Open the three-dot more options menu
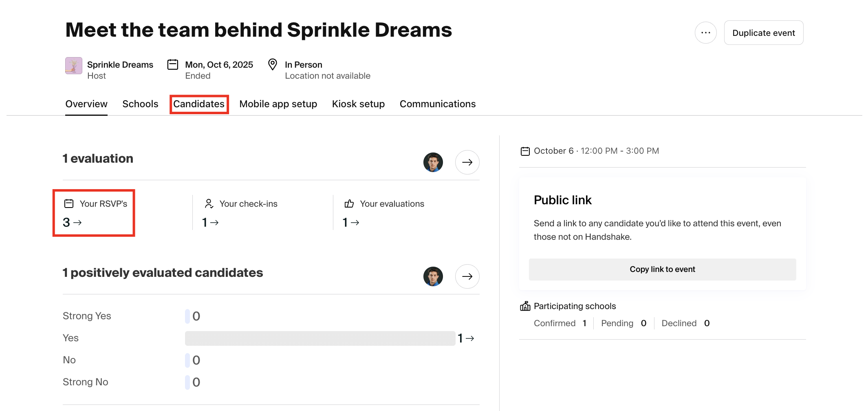 pos(705,33)
